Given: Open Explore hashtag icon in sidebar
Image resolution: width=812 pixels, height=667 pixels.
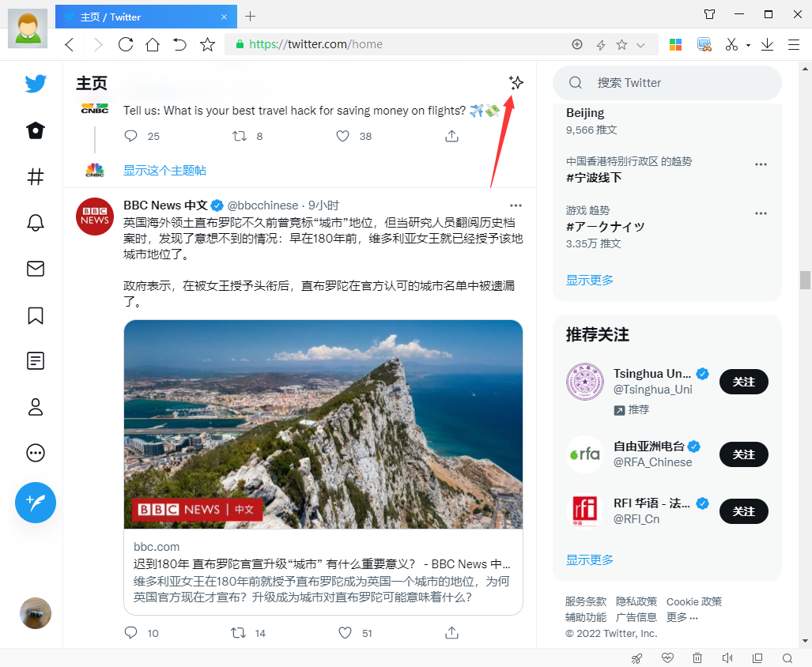Looking at the screenshot, I should (36, 177).
